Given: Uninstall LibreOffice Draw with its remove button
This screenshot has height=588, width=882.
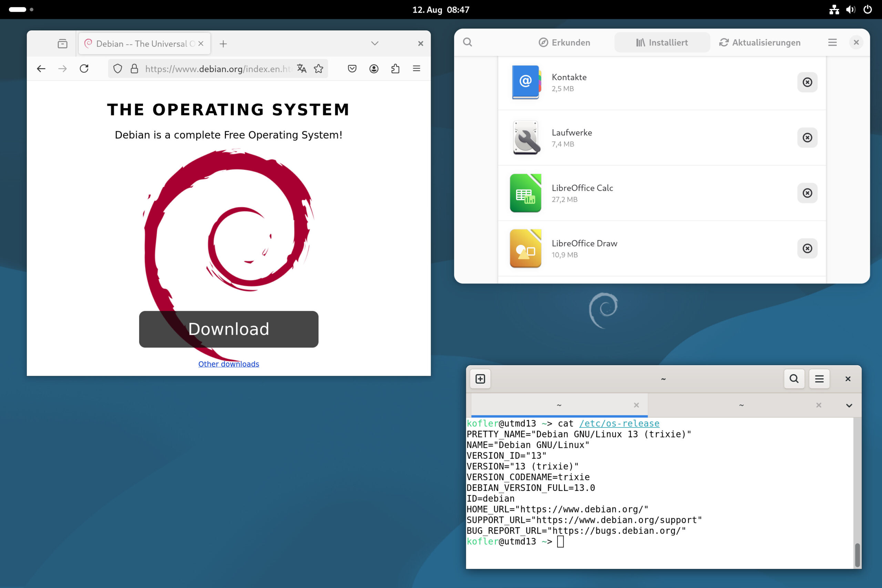Looking at the screenshot, I should 807,249.
